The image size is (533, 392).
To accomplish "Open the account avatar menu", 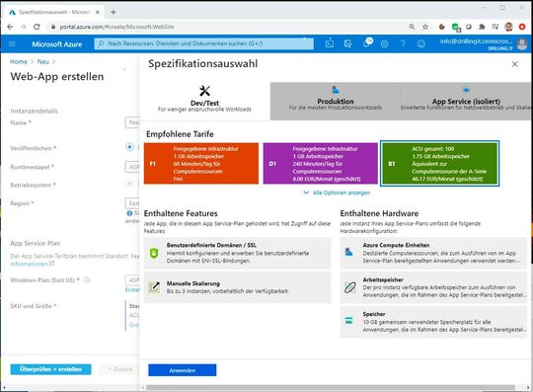I will 522,44.
